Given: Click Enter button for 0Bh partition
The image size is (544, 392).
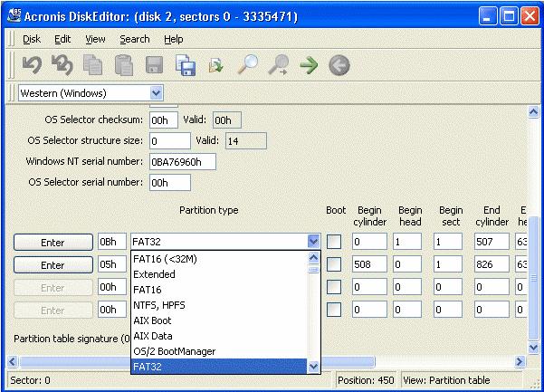Looking at the screenshot, I should [x=53, y=242].
